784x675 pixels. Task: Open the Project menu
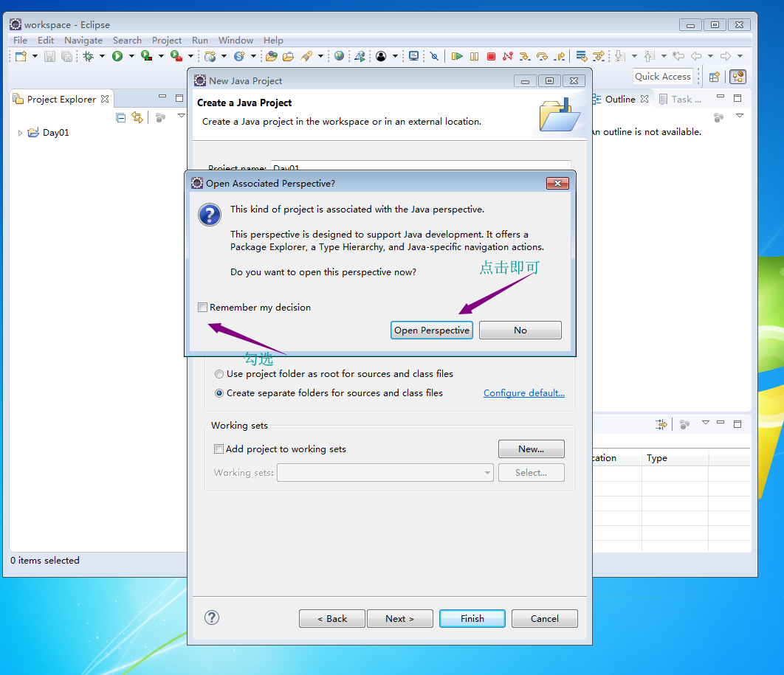pyautogui.click(x=167, y=41)
